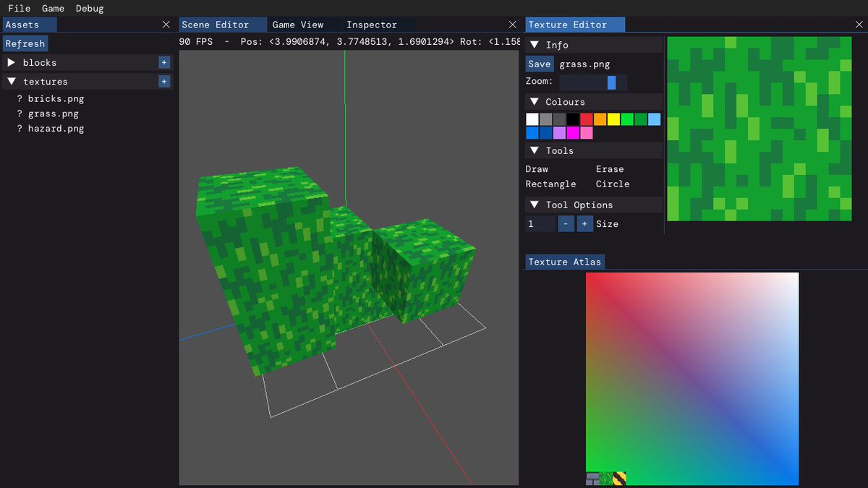Expand the blocks folder
This screenshot has height=488, width=868.
11,63
